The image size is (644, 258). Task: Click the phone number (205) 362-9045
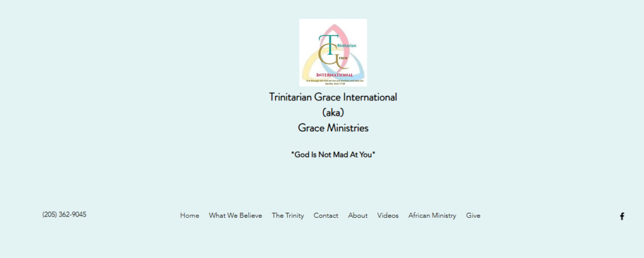(64, 215)
